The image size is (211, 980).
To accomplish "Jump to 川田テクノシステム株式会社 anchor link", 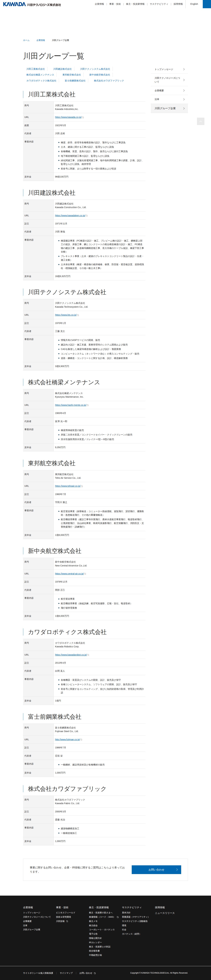I will click(x=95, y=69).
